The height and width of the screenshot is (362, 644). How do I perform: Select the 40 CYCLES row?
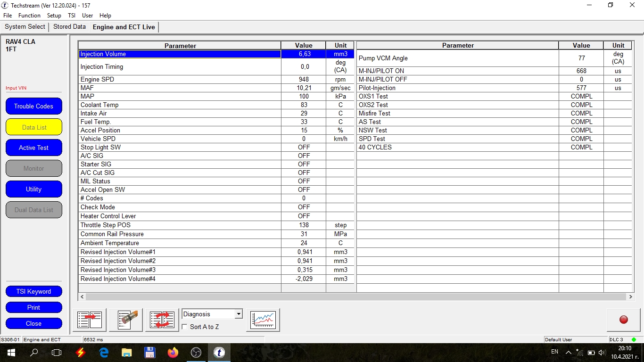pyautogui.click(x=494, y=147)
